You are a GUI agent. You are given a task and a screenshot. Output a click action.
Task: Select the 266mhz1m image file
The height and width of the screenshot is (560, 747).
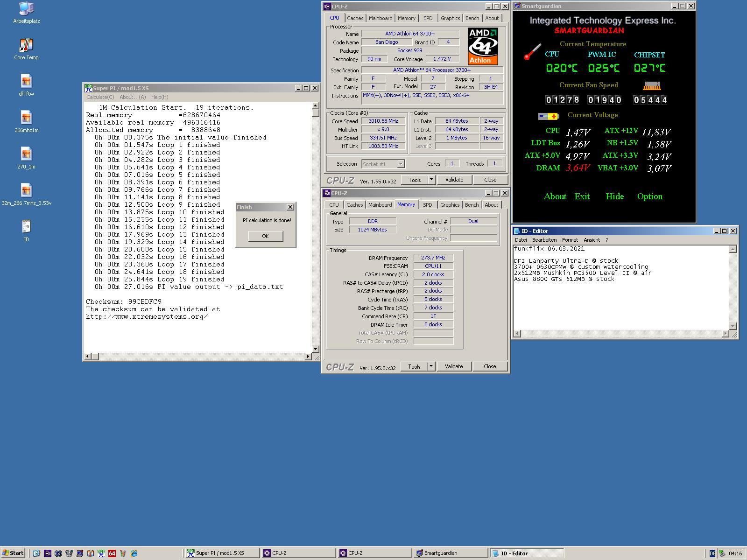coord(26,122)
